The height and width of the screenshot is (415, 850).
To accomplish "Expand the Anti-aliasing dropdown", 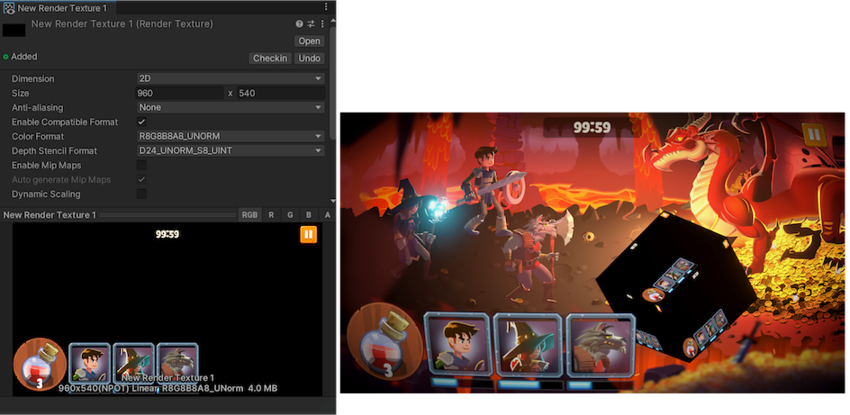I will click(230, 107).
